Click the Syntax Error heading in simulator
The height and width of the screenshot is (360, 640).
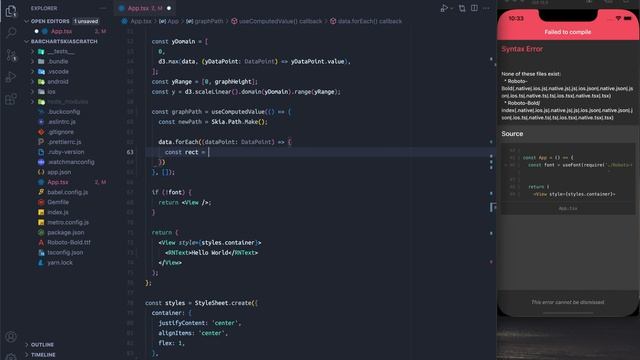click(x=522, y=49)
